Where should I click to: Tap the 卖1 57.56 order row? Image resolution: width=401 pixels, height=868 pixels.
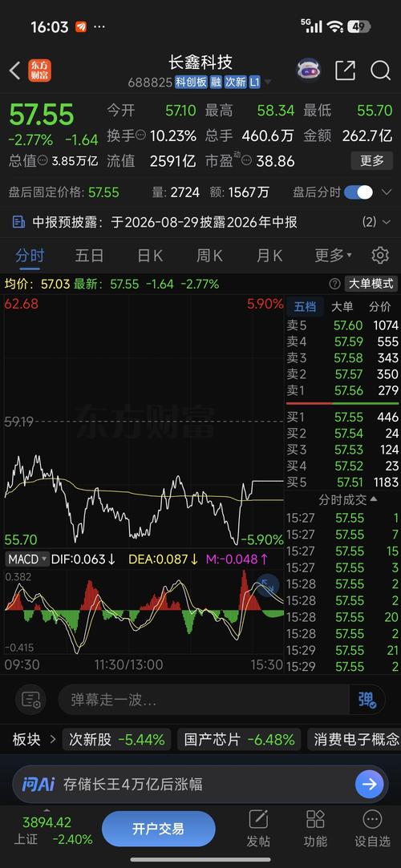(342, 391)
